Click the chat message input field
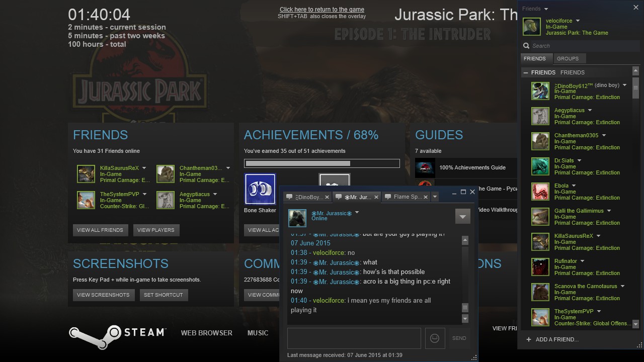Screen dimensions: 644x362 [354, 338]
